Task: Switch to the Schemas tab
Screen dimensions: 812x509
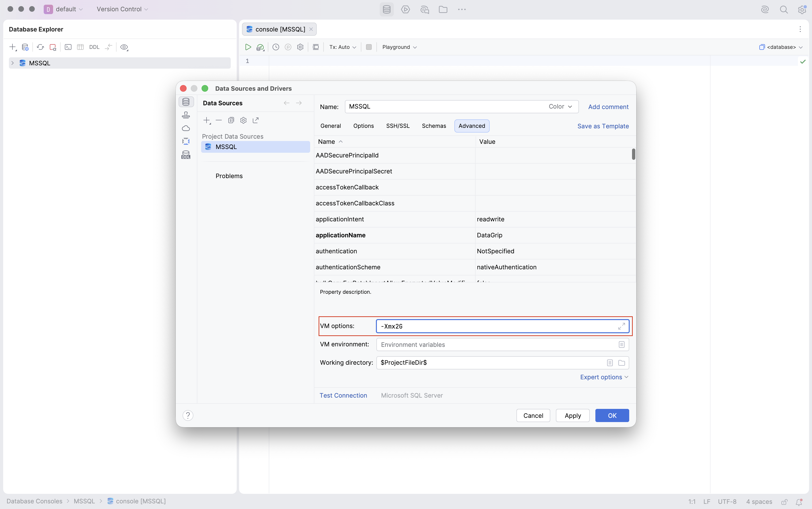Action: [x=434, y=126]
